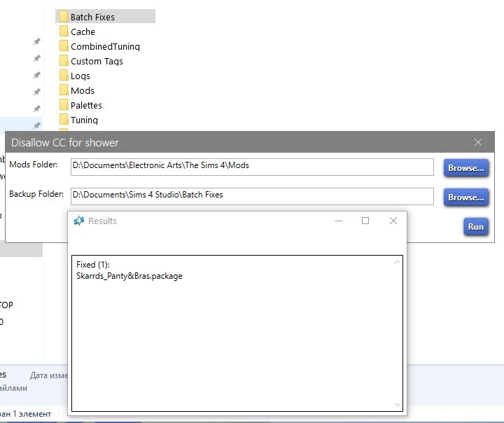Browse for the Mods Folder

pyautogui.click(x=466, y=168)
